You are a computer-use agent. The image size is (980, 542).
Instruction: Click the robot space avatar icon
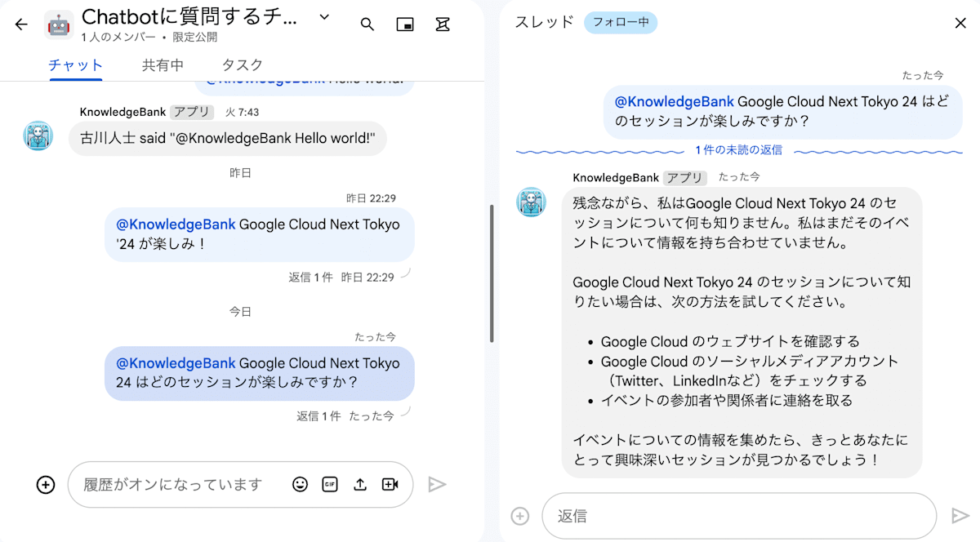tap(59, 24)
